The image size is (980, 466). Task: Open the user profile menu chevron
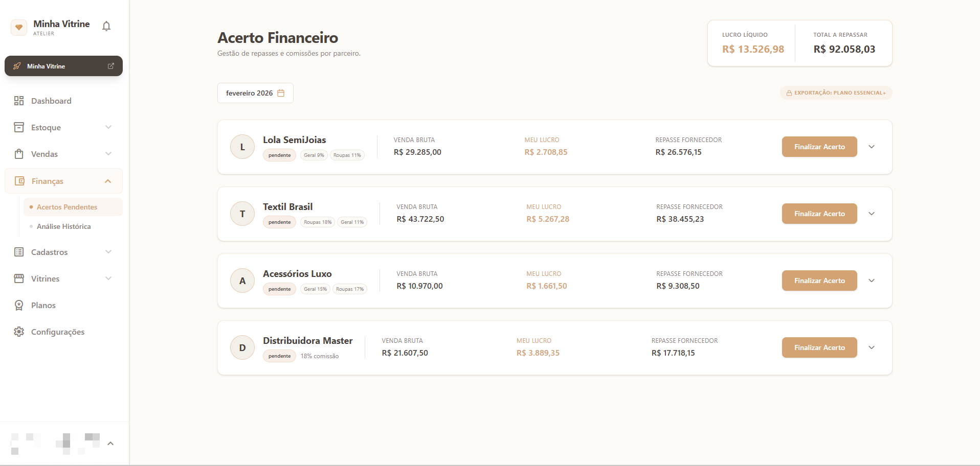click(110, 444)
